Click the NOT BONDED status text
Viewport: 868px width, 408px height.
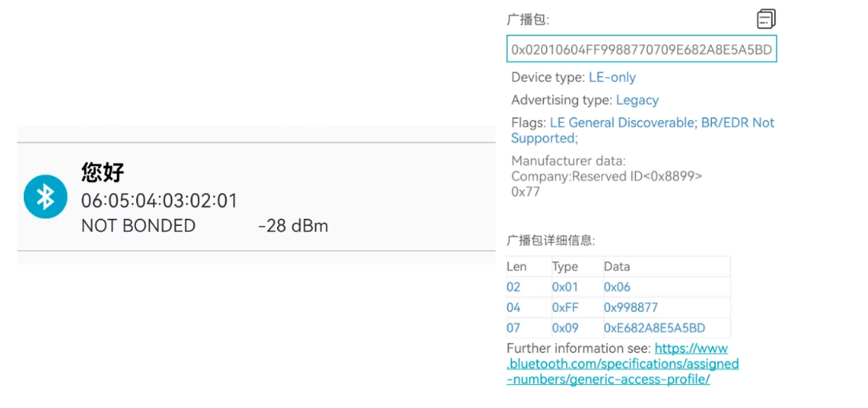pyautogui.click(x=139, y=226)
